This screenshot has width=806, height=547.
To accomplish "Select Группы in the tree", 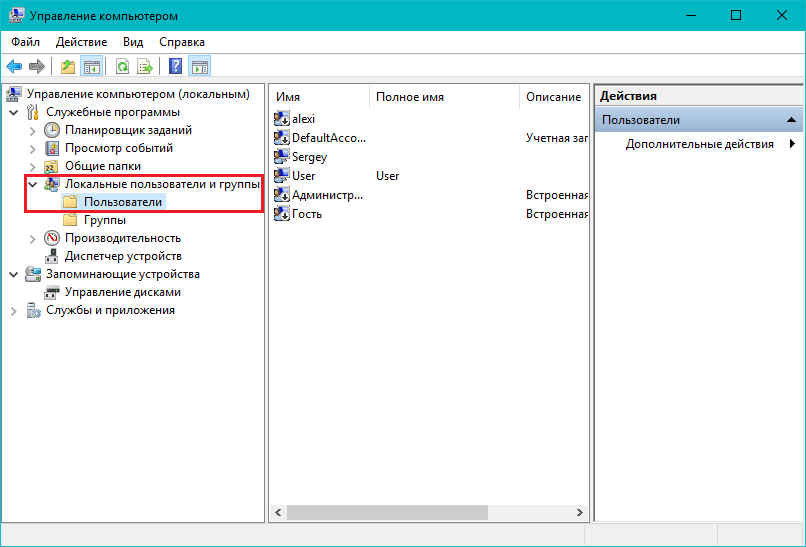I will 105,220.
